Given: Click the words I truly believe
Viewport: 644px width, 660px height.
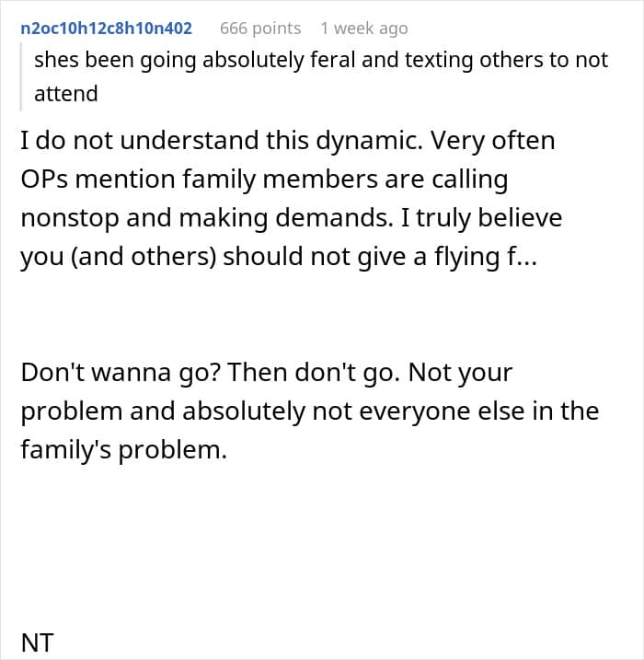Looking at the screenshot, I should [482, 218].
